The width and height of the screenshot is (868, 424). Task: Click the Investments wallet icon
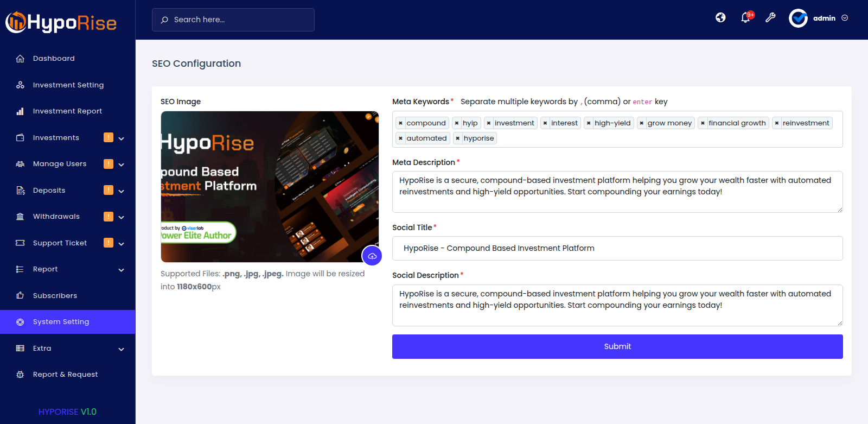20,138
